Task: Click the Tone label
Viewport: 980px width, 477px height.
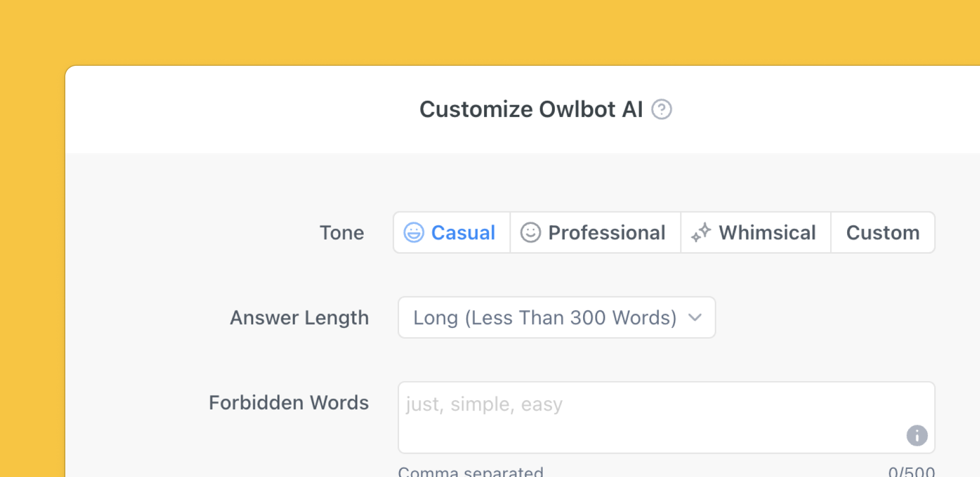Action: tap(341, 233)
